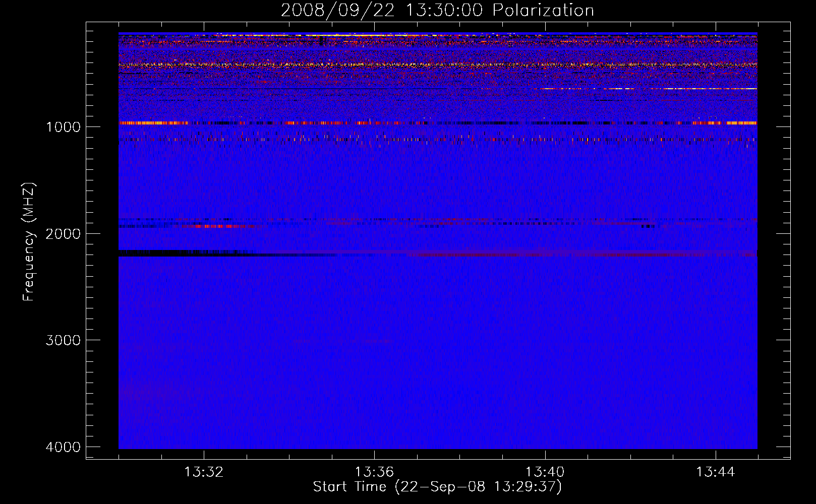Click the 2000 frequency tick label
Image resolution: width=816 pixels, height=504 pixels.
pyautogui.click(x=63, y=233)
